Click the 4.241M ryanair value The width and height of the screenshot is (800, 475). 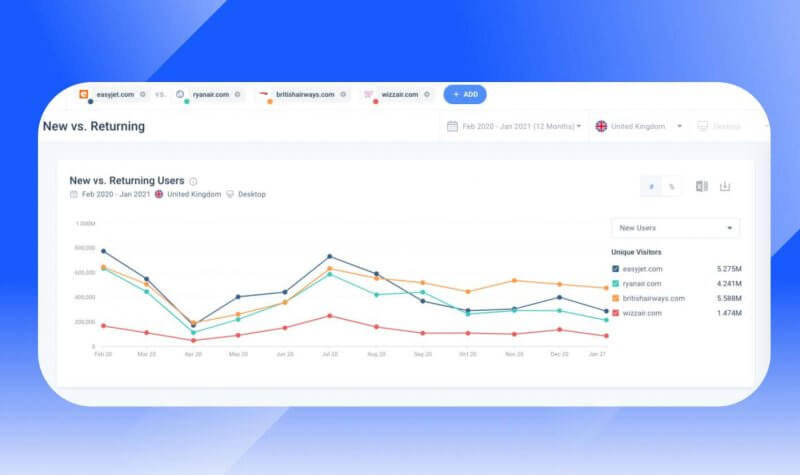729,284
